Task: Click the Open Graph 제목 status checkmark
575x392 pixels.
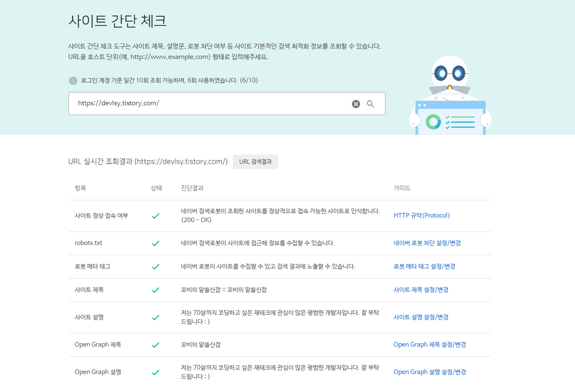Action: click(x=156, y=345)
